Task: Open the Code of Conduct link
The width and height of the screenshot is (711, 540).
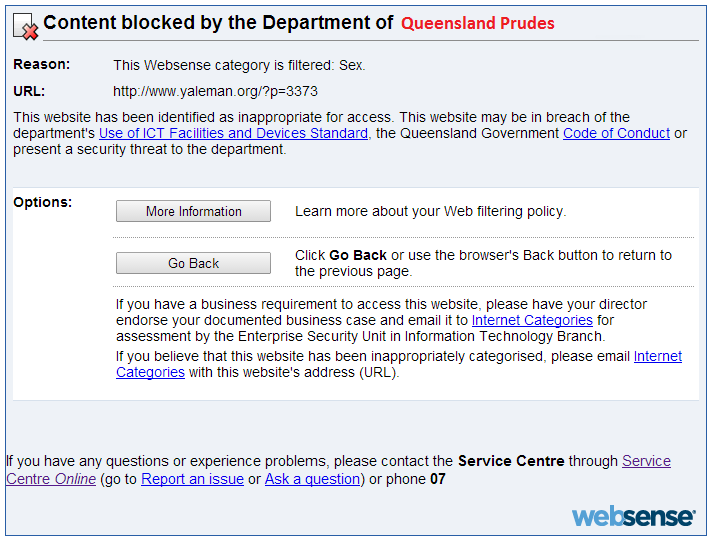Action: tap(616, 133)
